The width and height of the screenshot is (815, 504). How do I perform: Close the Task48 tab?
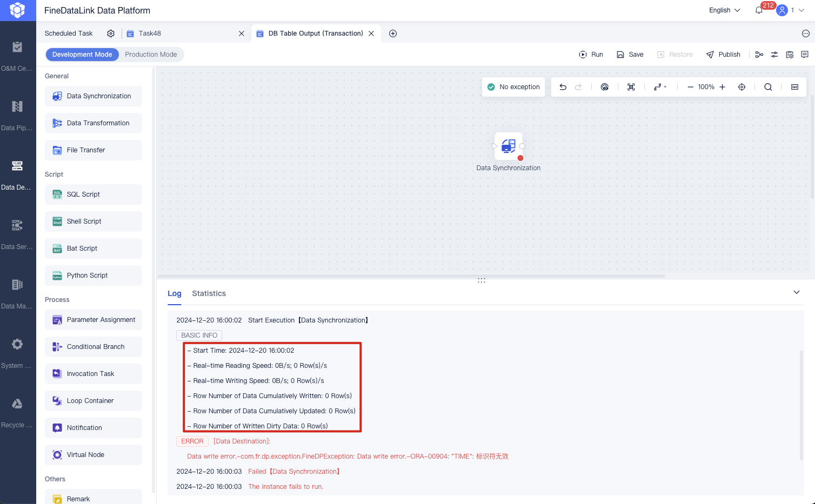[x=241, y=33]
